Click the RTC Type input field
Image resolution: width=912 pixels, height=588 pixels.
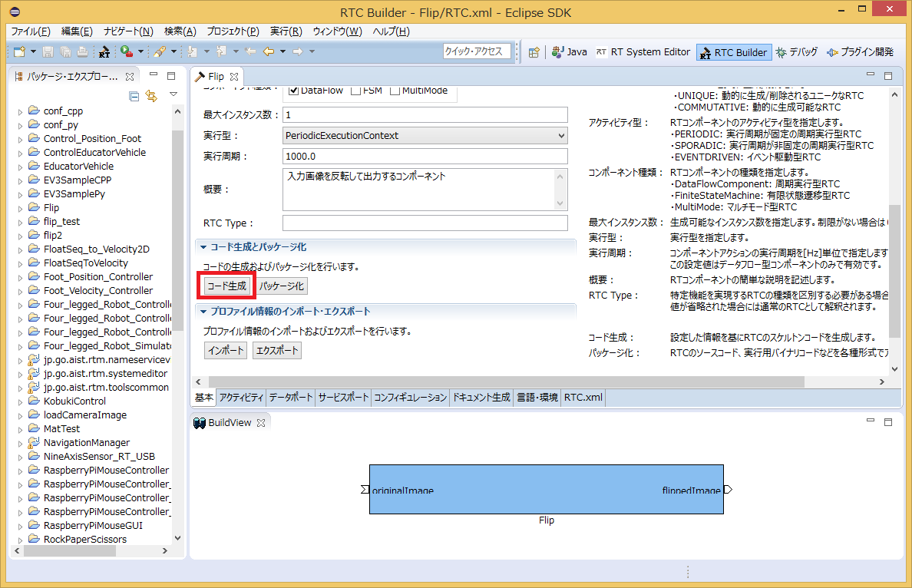pyautogui.click(x=425, y=223)
